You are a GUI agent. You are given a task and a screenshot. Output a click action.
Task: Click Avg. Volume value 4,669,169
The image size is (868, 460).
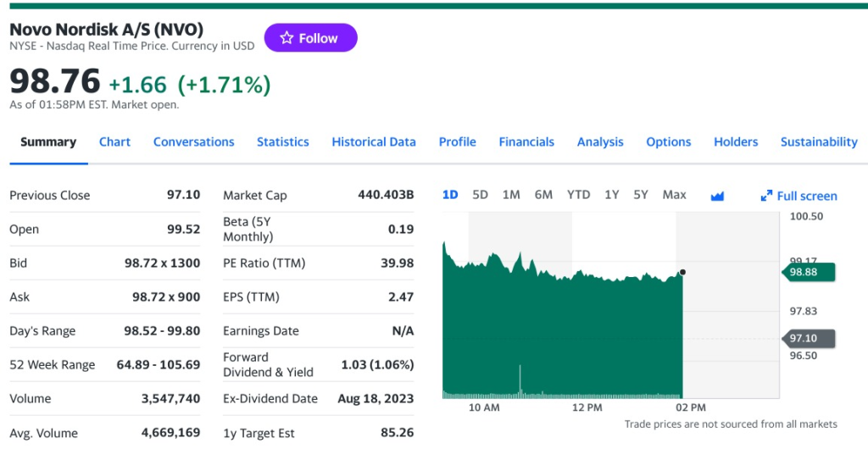170,432
